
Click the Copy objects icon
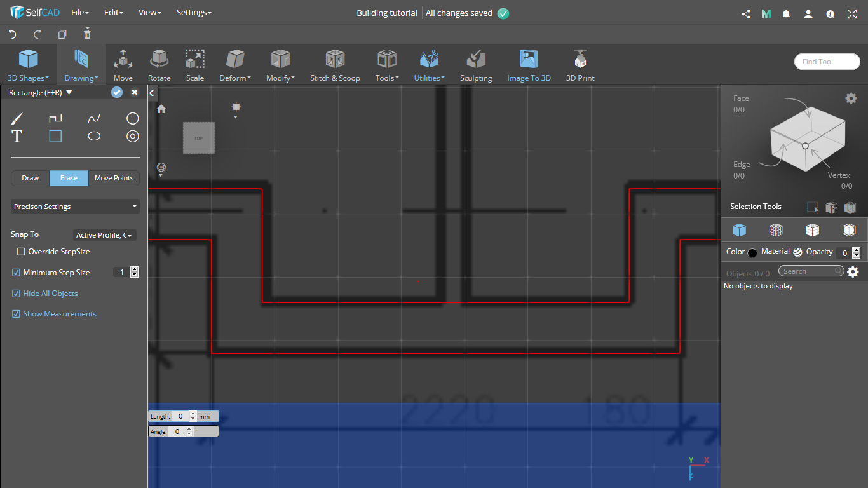pos(62,34)
